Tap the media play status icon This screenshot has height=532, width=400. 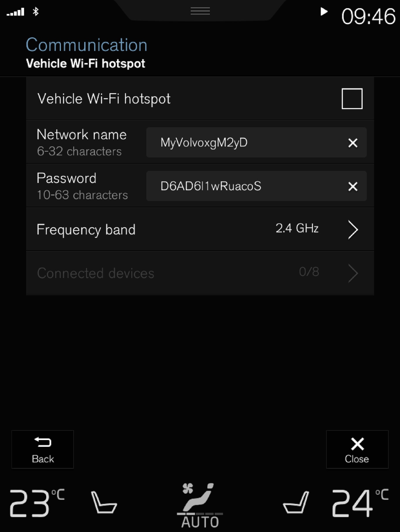click(324, 12)
